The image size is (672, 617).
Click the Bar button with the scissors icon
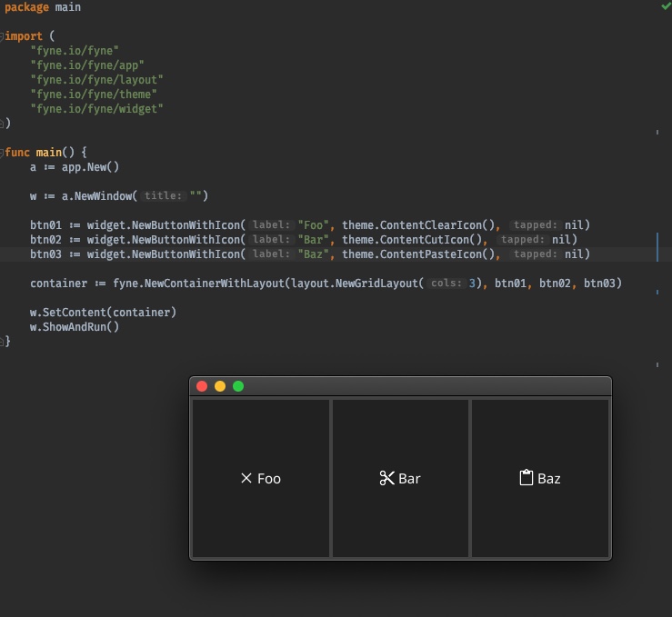pos(400,478)
